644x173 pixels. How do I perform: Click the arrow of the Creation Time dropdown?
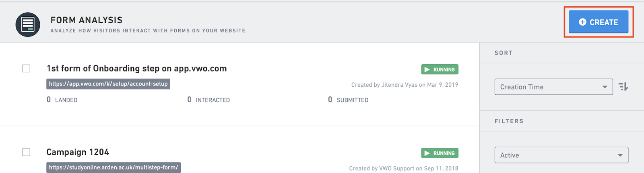point(605,87)
